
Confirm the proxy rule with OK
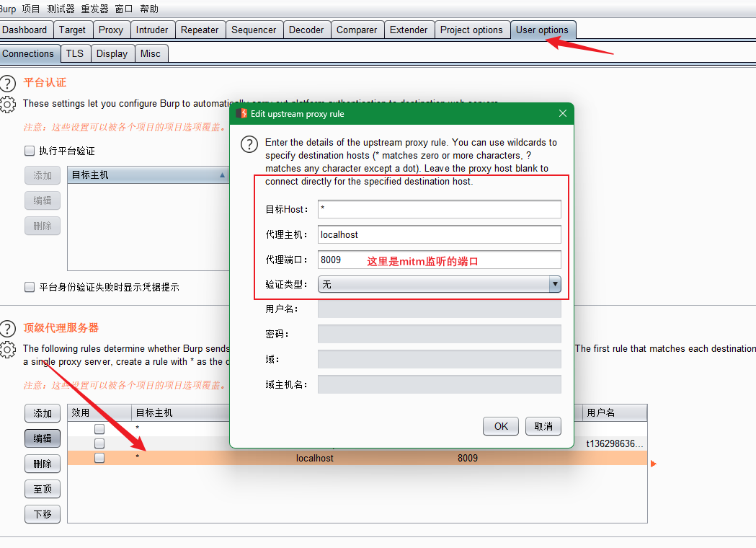point(501,426)
